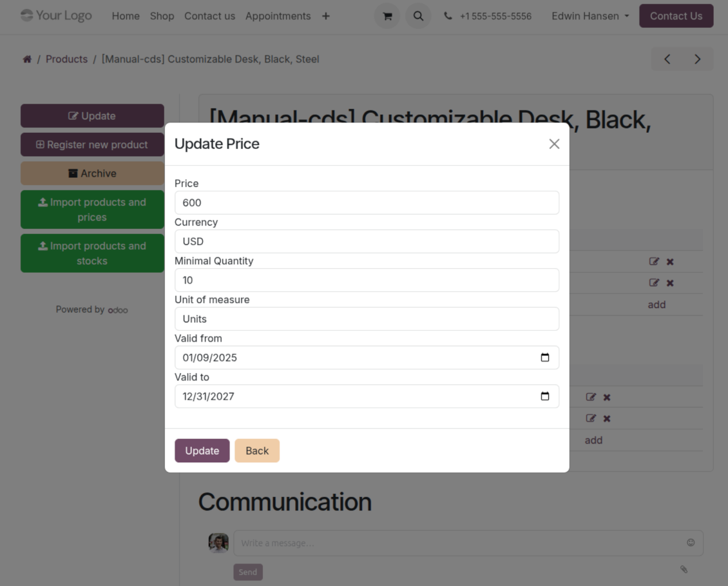This screenshot has height=586, width=728.
Task: Click the plus icon in navigation menu
Action: click(326, 16)
